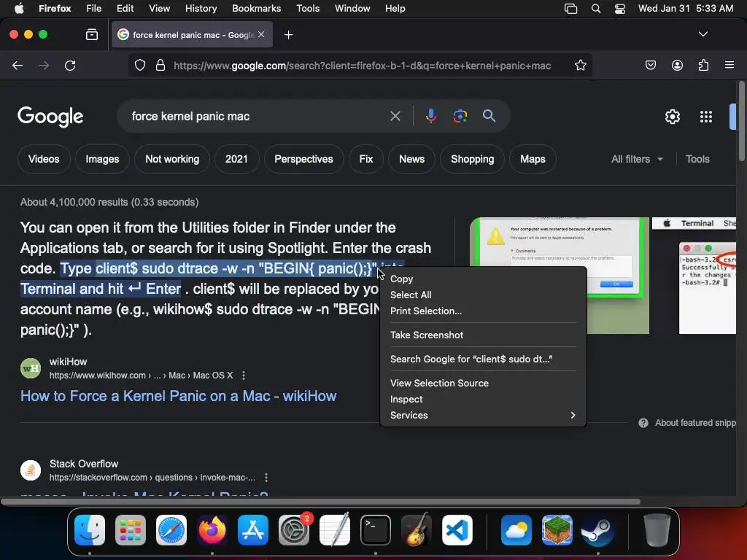Viewport: 747px width, 560px height.
Task: Search by image with Lens icon
Action: pyautogui.click(x=460, y=116)
